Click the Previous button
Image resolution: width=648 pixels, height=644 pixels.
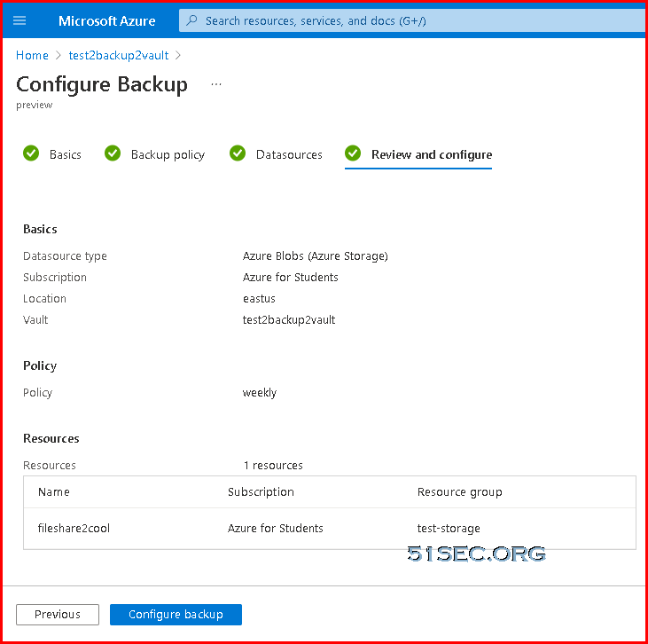(58, 614)
